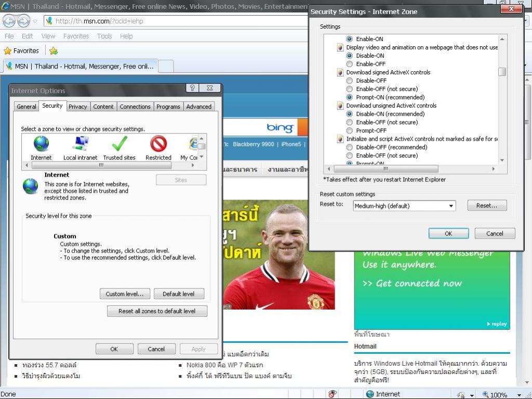The width and height of the screenshot is (532, 399).
Task: Select Disable-OFF (recommended) for Initialize and script ActiveX
Action: click(x=350, y=147)
